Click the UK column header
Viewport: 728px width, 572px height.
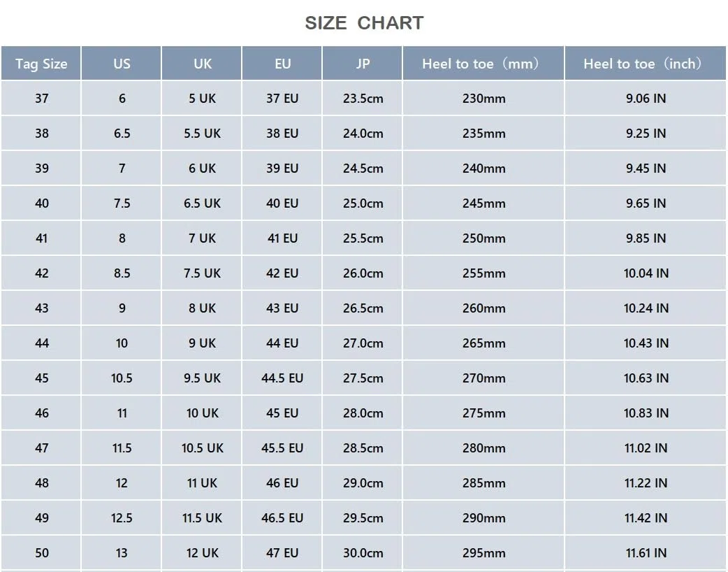pyautogui.click(x=202, y=63)
